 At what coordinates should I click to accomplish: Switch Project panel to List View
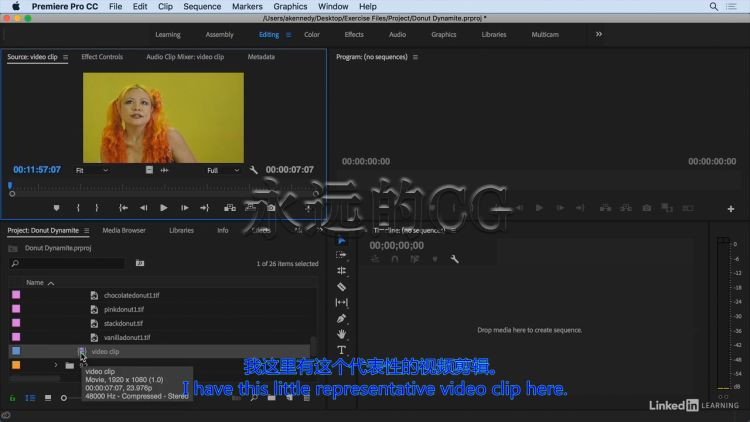point(30,398)
